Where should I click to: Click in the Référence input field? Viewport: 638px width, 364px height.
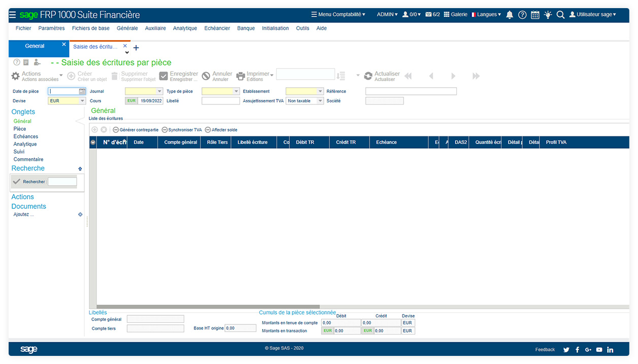tap(411, 91)
